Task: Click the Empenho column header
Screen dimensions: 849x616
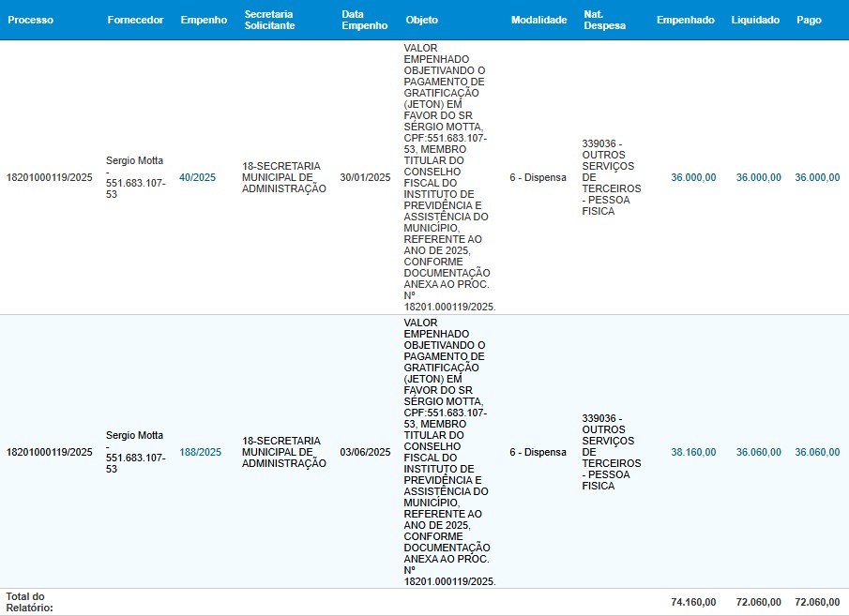Action: 204,20
